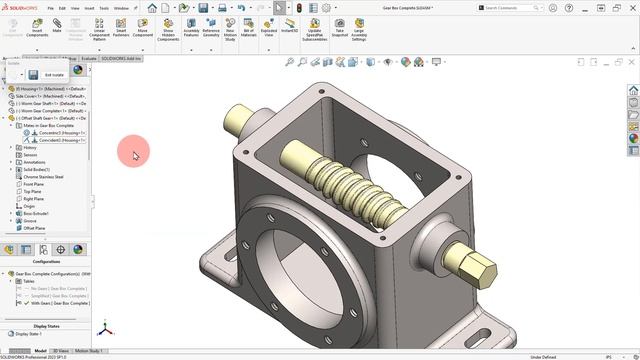This screenshot has width=640, height=360.
Task: Open the Window menu
Action: pos(121,8)
